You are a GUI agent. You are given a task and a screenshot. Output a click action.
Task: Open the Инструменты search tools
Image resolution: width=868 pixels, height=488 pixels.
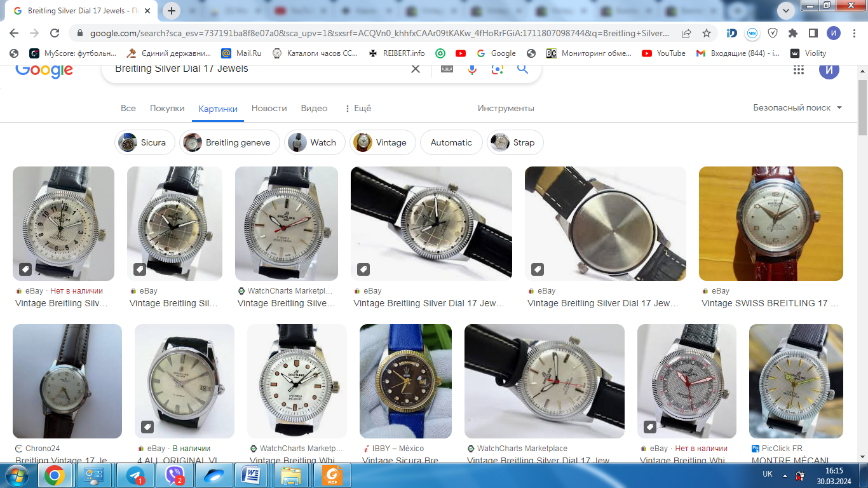click(506, 109)
